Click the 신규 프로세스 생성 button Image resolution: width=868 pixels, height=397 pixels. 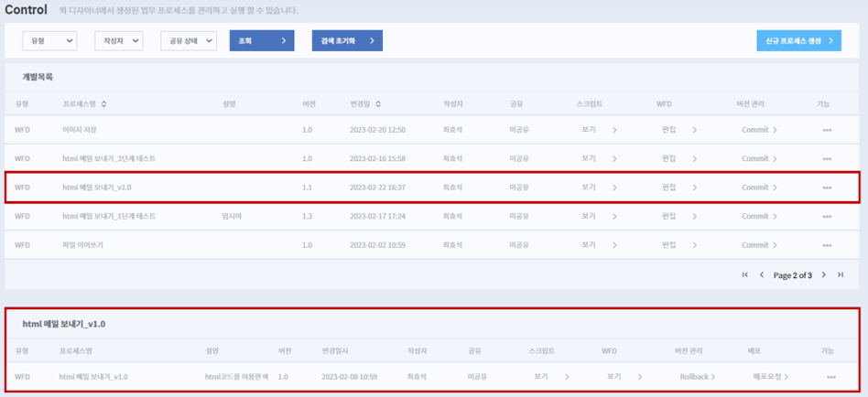point(798,41)
